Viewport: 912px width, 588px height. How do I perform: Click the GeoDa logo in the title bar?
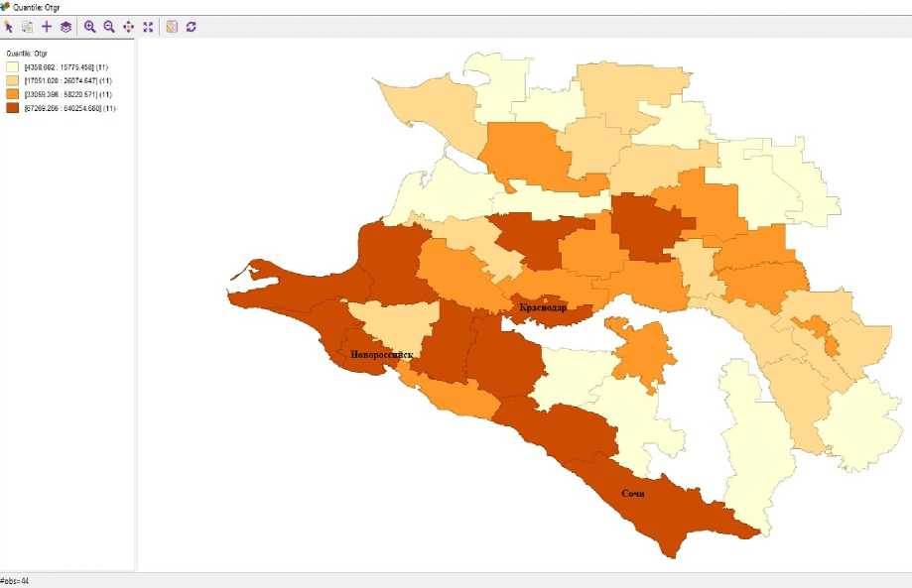pos(5,6)
